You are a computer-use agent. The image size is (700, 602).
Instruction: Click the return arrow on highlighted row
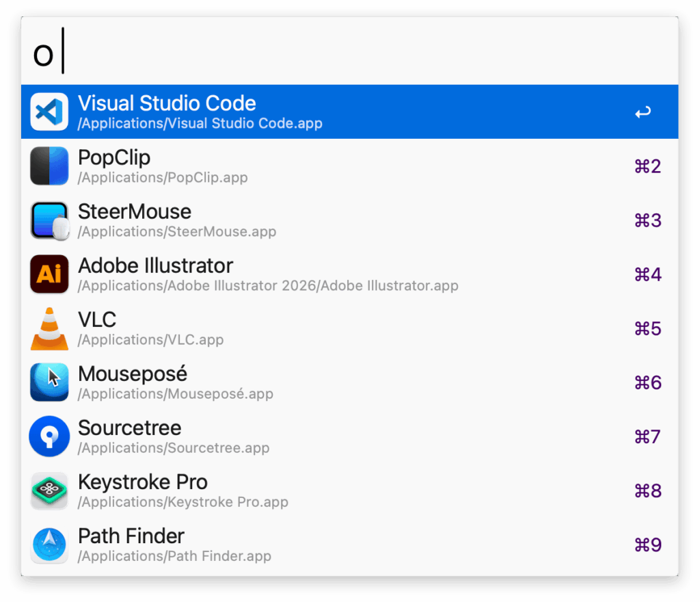click(x=643, y=112)
